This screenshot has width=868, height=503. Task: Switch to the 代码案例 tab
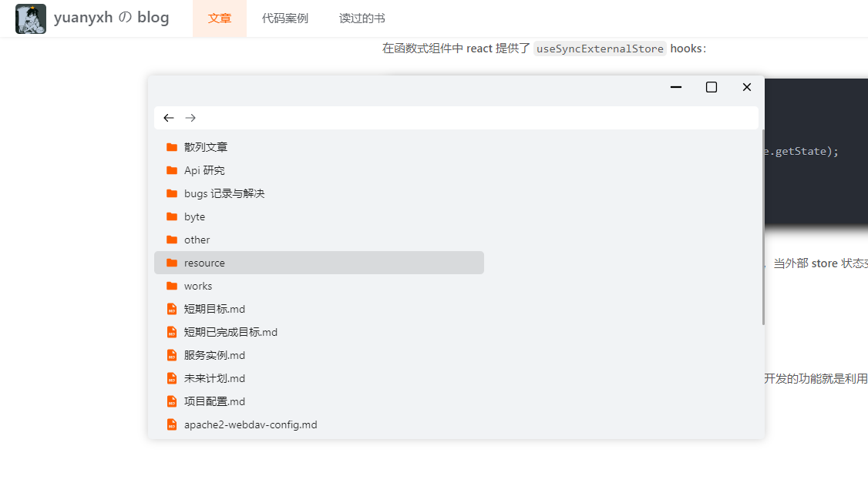[284, 18]
